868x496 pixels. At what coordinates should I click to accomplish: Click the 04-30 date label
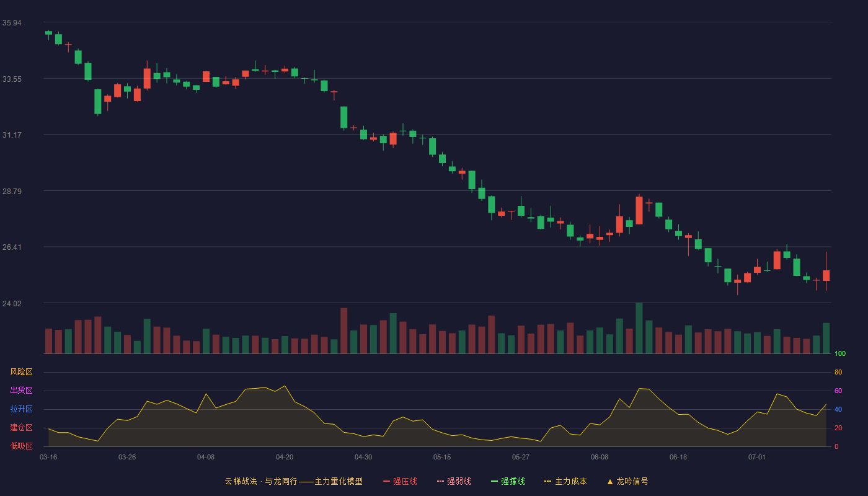tap(363, 457)
